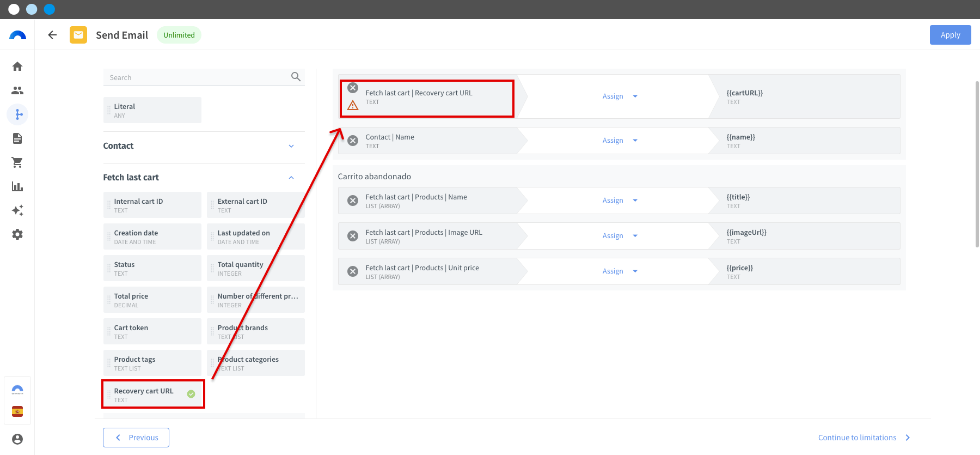Click the back arrow next to Send Email
This screenshot has height=455, width=980.
click(x=52, y=35)
